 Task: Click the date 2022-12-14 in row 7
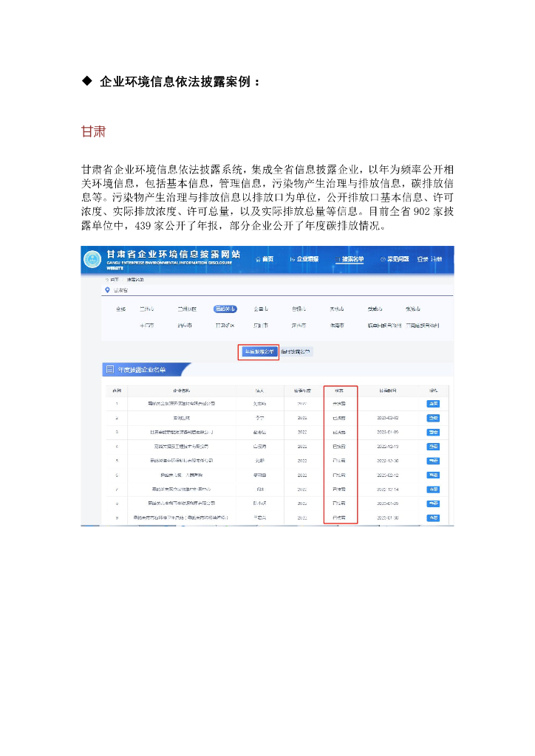[388, 489]
